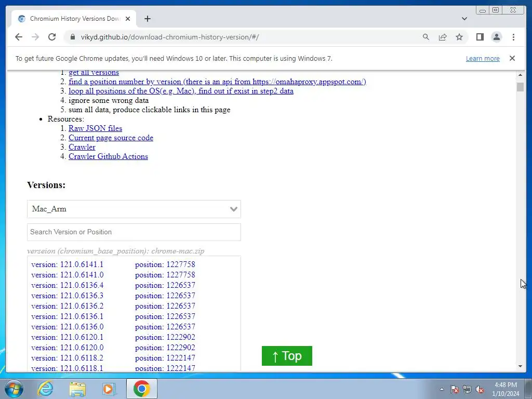Select version 121.0.6120.1
532x399 pixels.
(67, 337)
